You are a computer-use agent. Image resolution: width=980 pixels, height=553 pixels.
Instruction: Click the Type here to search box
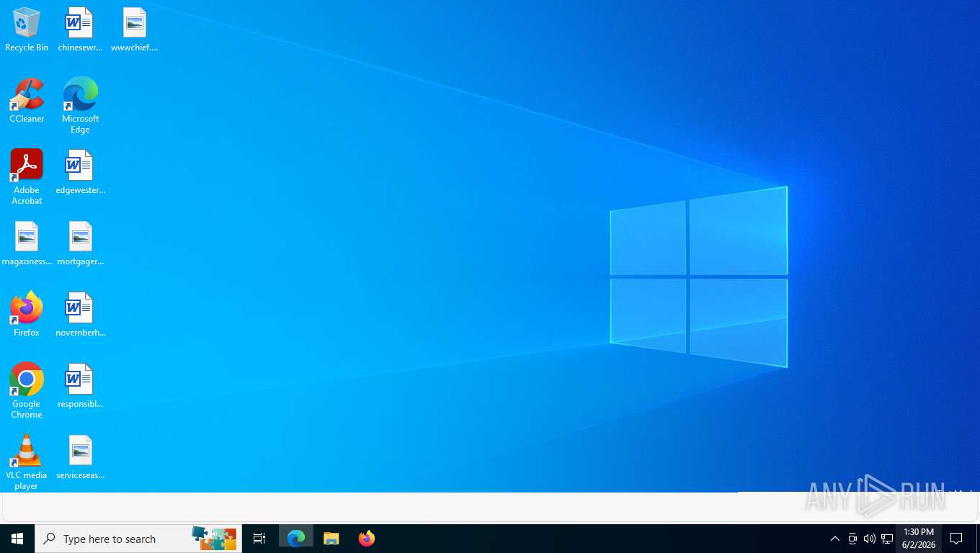138,539
